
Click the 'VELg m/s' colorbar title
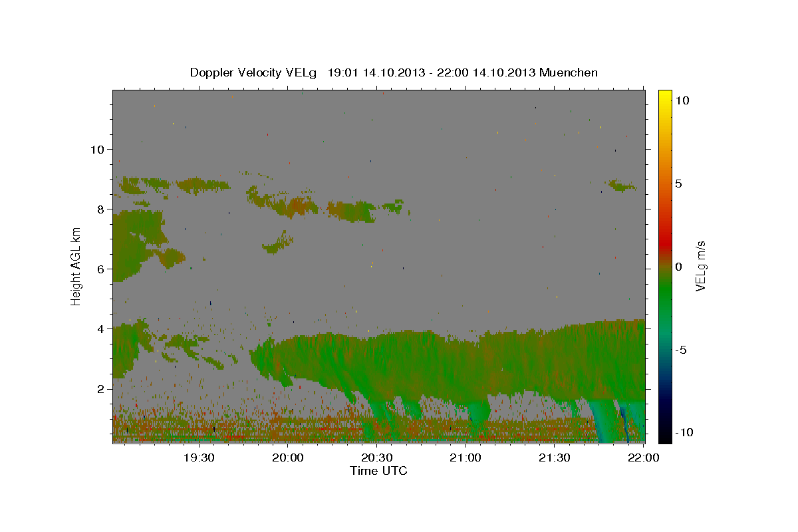pyautogui.click(x=701, y=266)
